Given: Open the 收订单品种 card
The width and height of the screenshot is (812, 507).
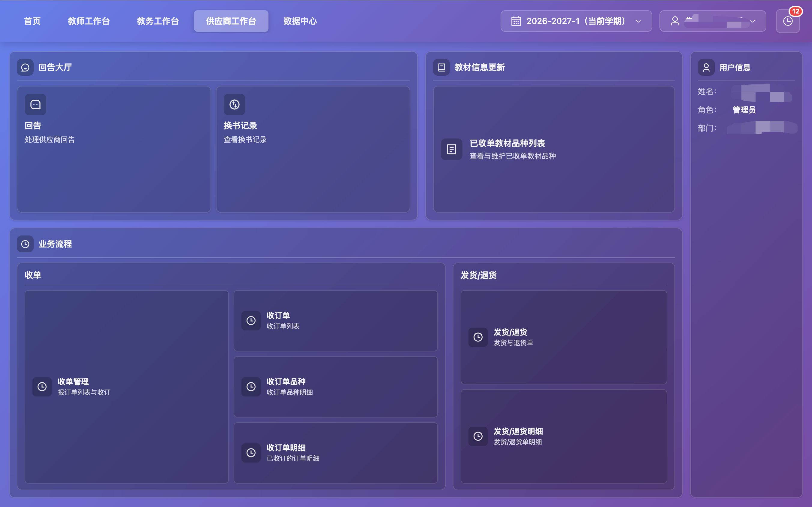Looking at the screenshot, I should pyautogui.click(x=336, y=387).
